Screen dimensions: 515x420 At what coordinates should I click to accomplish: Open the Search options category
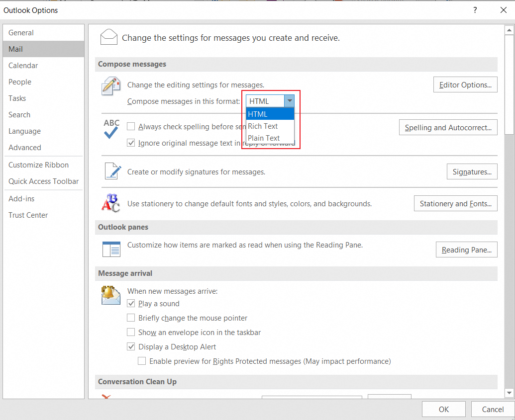click(43, 114)
